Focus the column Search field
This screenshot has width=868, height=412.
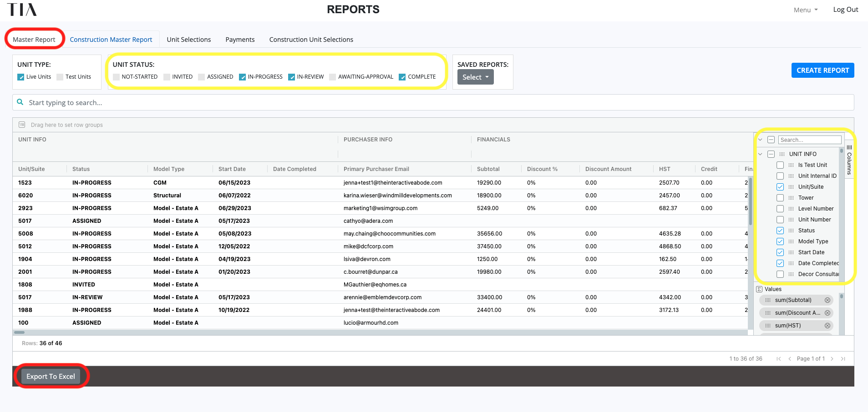coord(810,140)
